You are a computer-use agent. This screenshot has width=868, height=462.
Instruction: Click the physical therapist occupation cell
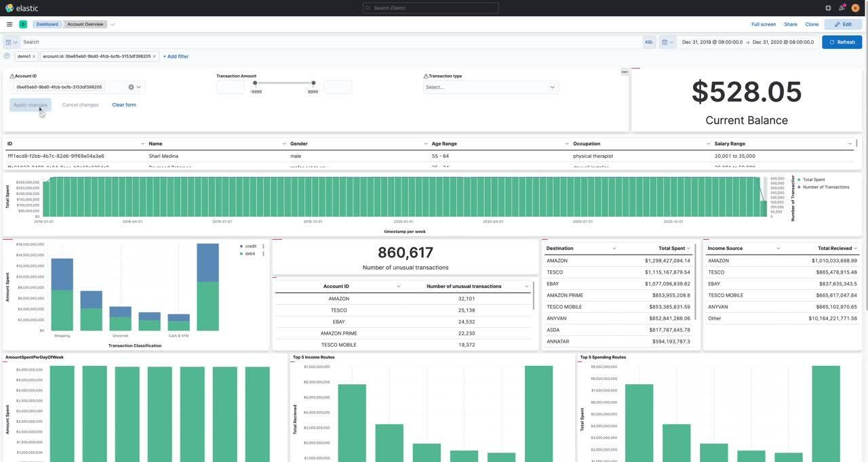tap(593, 156)
